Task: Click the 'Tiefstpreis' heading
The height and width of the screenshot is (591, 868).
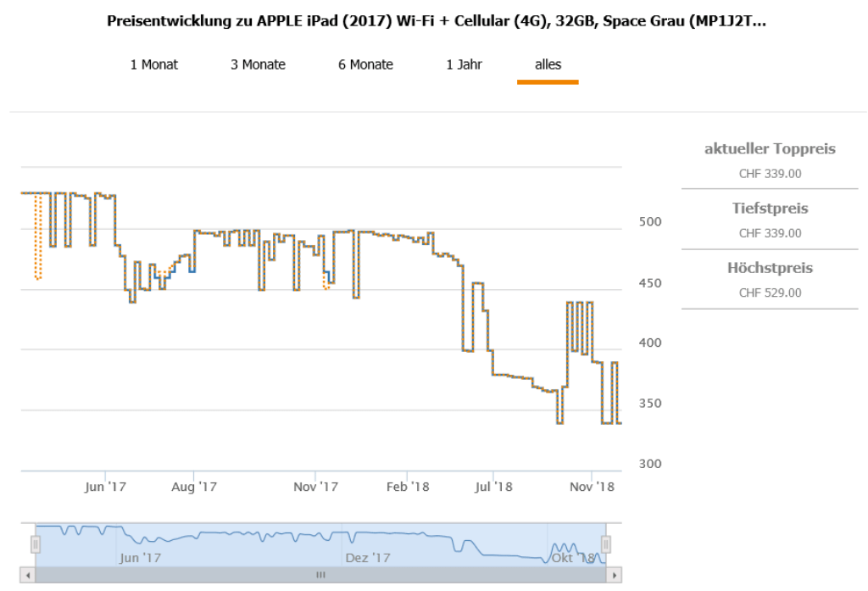Action: click(x=770, y=209)
